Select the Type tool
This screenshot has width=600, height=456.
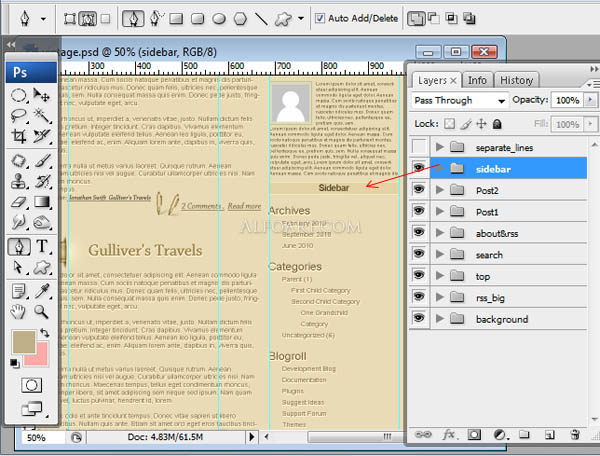click(x=42, y=247)
